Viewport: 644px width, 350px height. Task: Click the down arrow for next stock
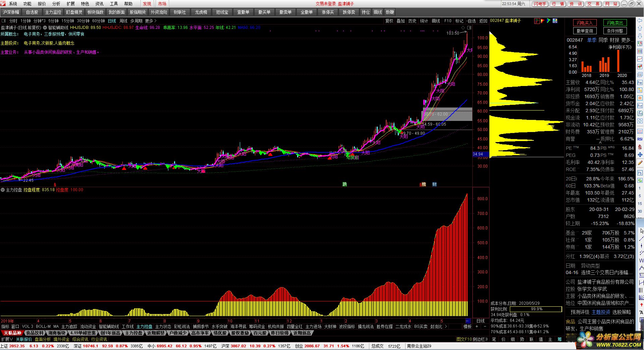pos(640,36)
